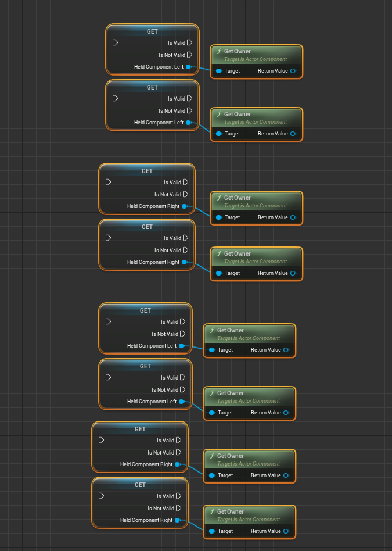Click Return Value pin, third Get Owner from top

[x=293, y=217]
